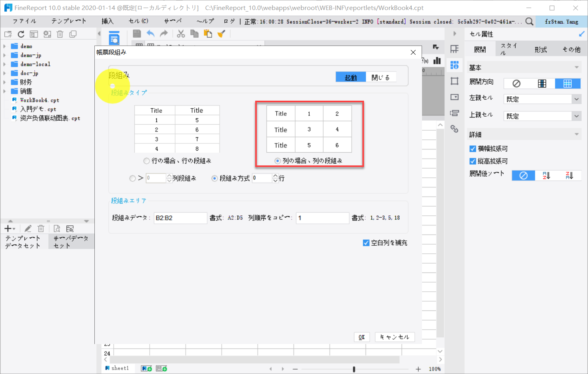The width and height of the screenshot is (588, 374).
Task: Switch to the 形式 tab in cell attributes
Action: [x=540, y=49]
